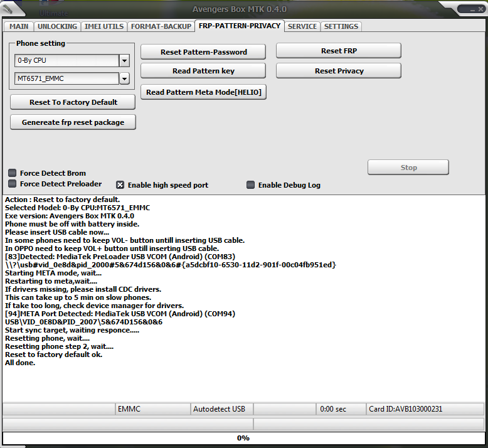Screen dimensions: 488x448
Task: Click the 0:00 sec timer cell
Action: click(x=341, y=409)
